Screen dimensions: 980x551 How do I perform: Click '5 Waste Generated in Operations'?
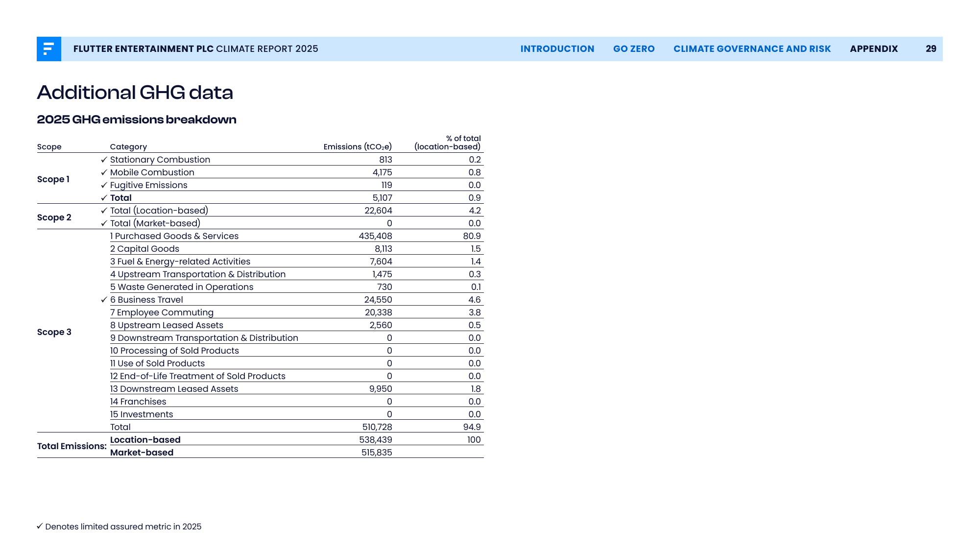coord(182,287)
